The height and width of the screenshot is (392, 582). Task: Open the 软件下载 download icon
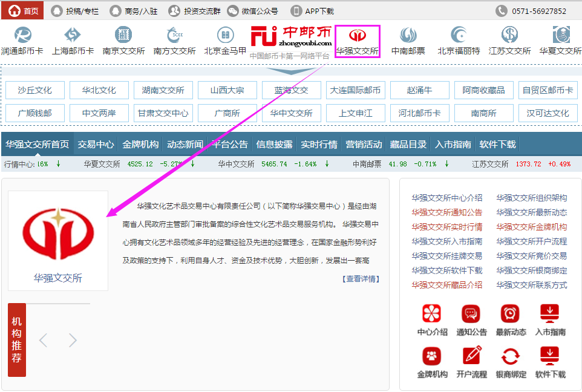(x=550, y=356)
